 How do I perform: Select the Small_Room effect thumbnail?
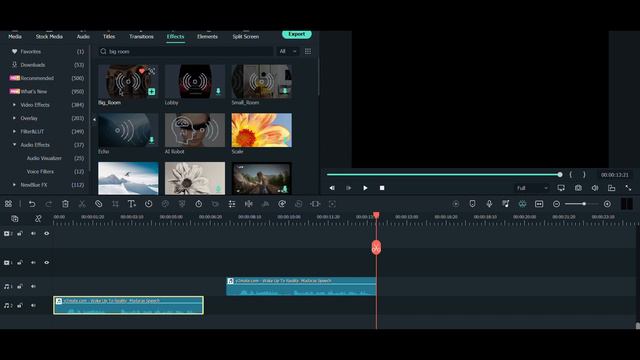pos(261,81)
